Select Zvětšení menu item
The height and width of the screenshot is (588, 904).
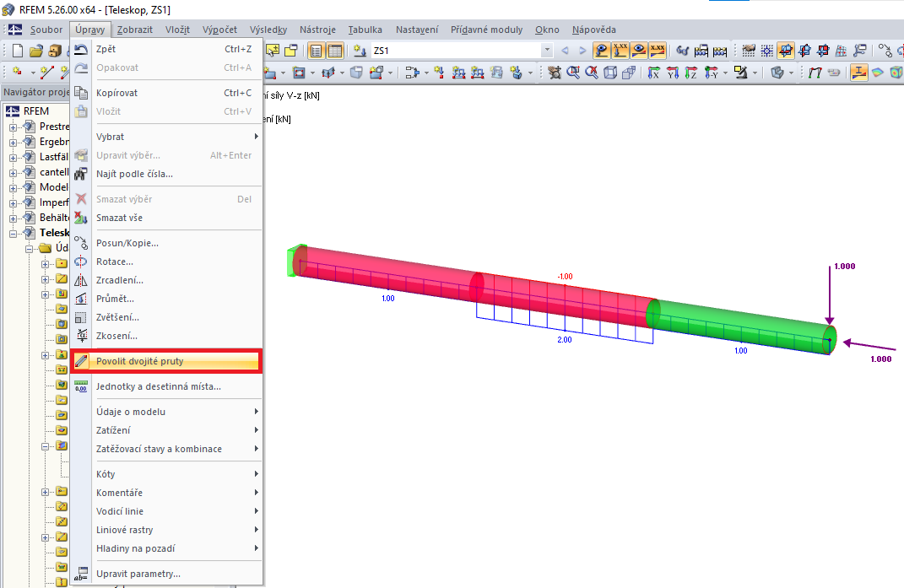[166, 317]
